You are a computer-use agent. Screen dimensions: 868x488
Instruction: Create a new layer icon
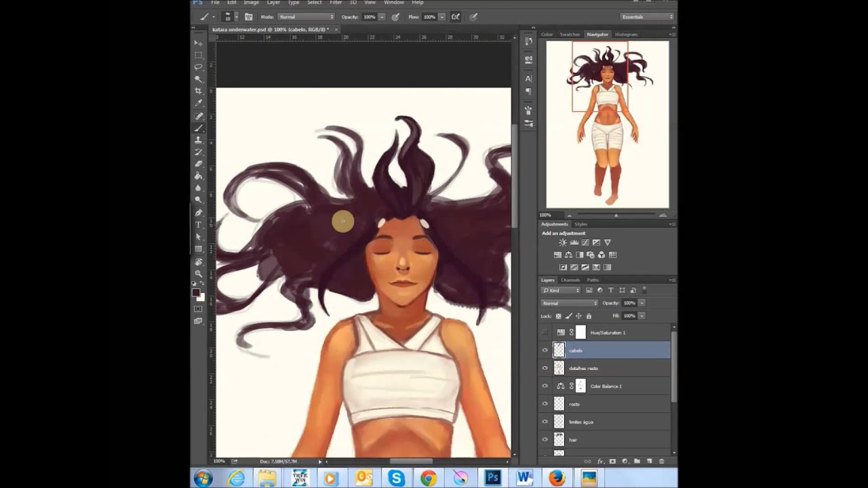coord(650,461)
